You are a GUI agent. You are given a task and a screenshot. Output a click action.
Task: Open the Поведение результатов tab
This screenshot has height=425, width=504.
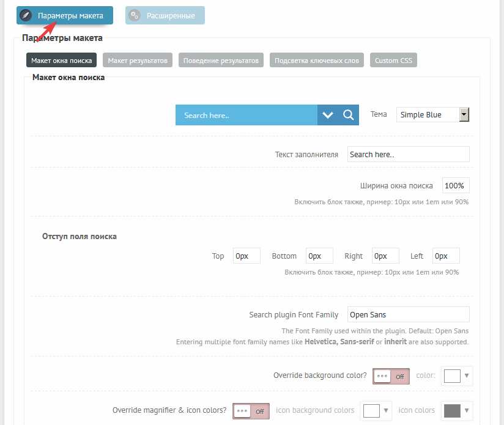click(x=221, y=61)
